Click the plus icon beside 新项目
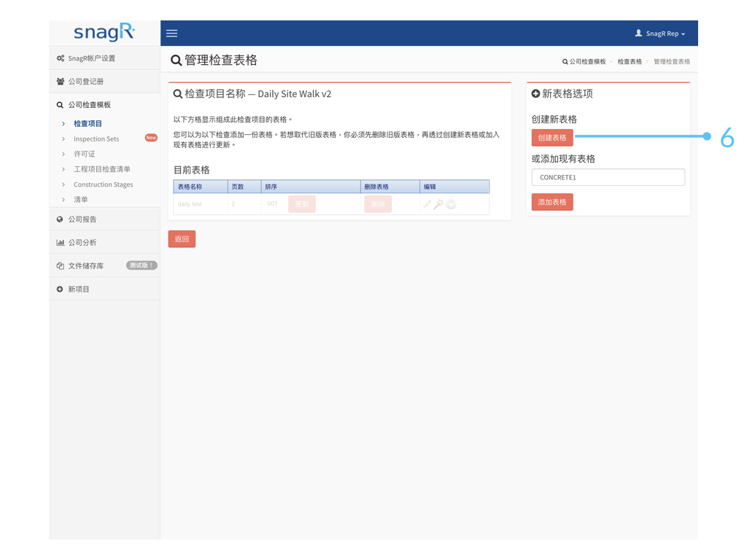The width and height of the screenshot is (747, 560). (x=60, y=289)
